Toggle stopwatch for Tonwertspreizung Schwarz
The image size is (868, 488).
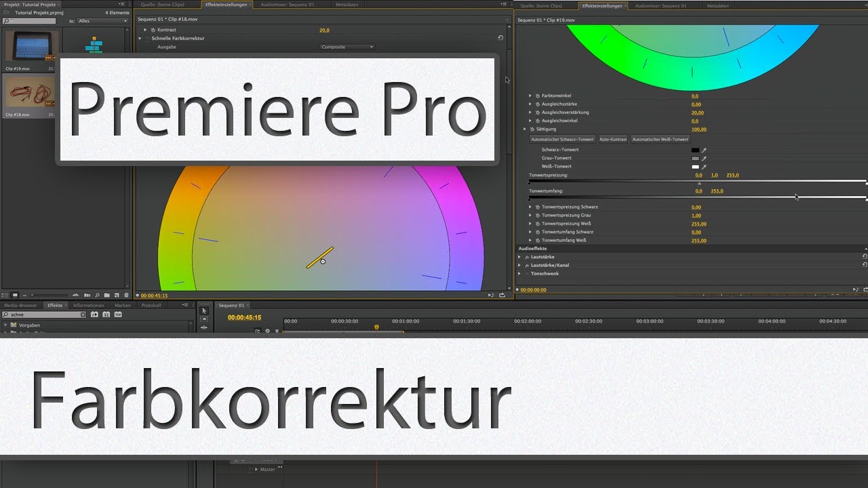(538, 207)
